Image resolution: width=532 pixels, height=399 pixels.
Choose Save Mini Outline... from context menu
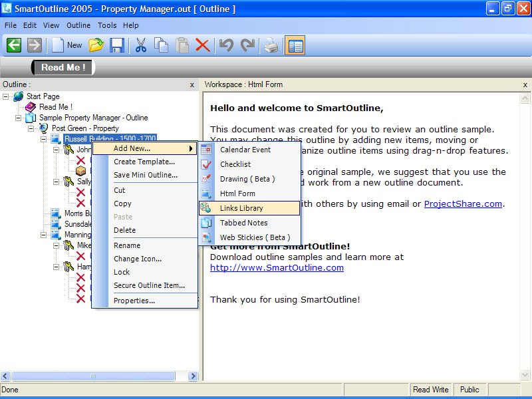coord(144,175)
